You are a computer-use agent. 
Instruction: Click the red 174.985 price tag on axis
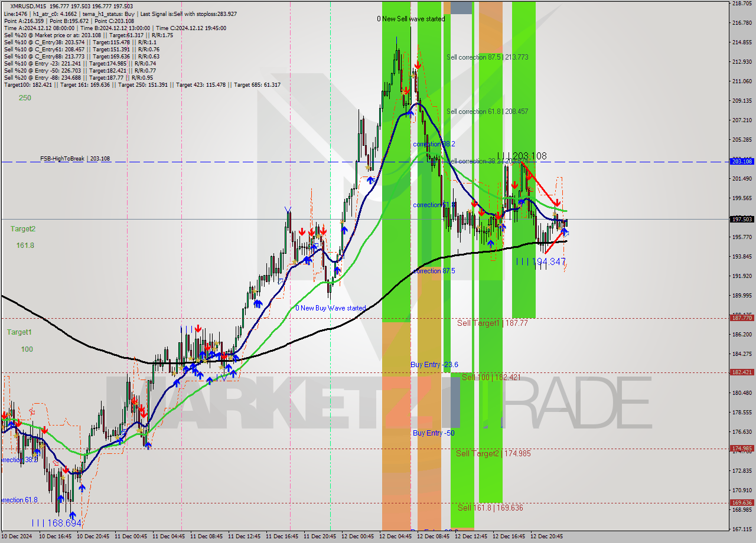click(x=742, y=448)
